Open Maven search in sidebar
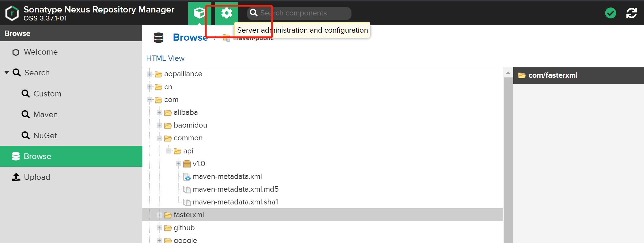This screenshot has width=644, height=243. [x=71, y=115]
